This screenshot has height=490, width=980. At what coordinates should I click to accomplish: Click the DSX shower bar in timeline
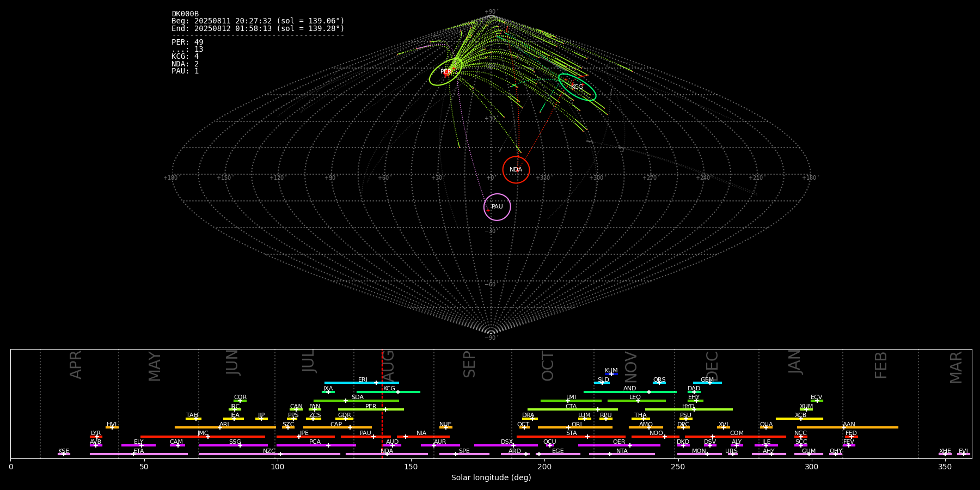point(506,445)
